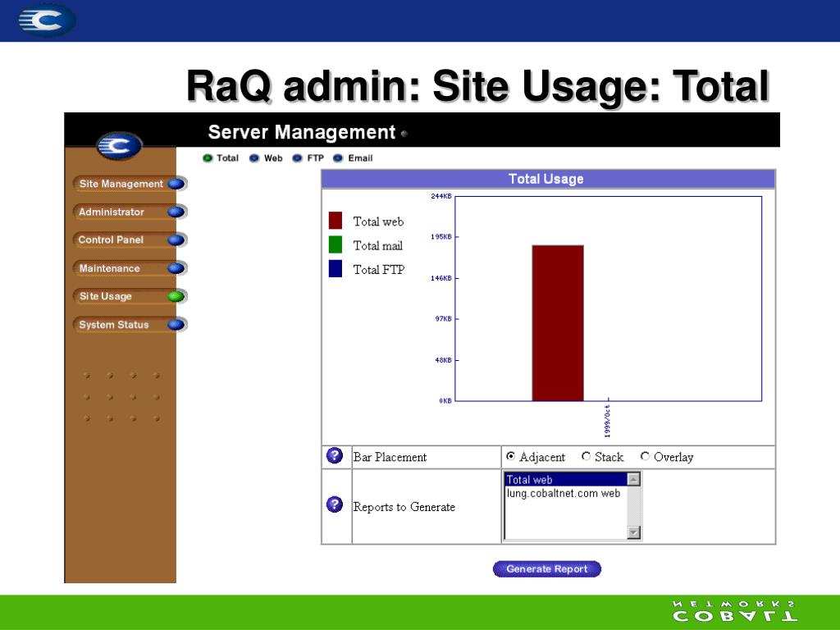Image resolution: width=840 pixels, height=630 pixels.
Task: Click the Total FTP blue legend swatch
Action: point(336,268)
